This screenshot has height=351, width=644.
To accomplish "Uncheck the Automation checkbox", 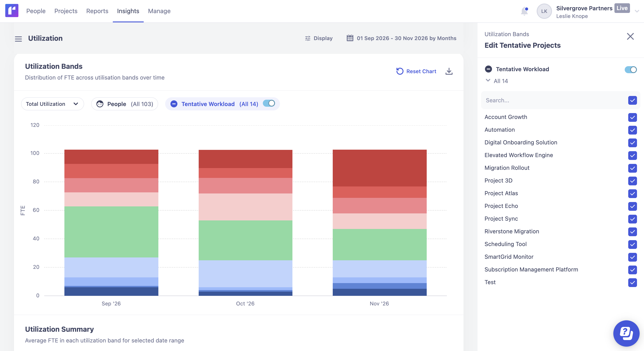I will coord(632,130).
